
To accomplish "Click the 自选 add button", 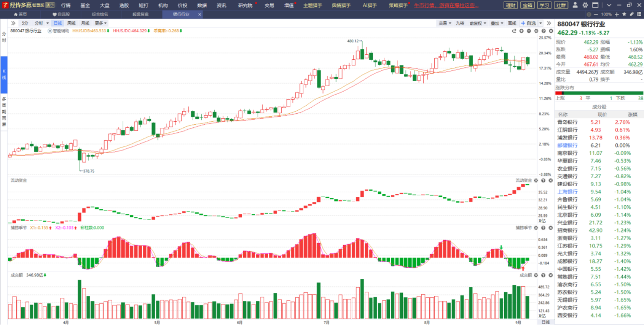I will [528, 23].
